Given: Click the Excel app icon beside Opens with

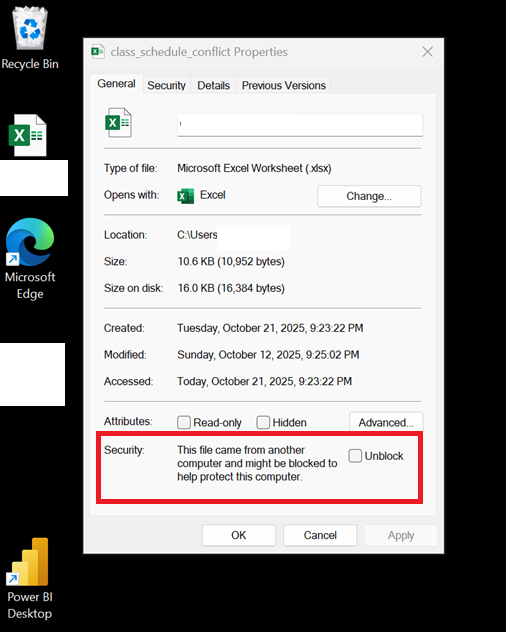Looking at the screenshot, I should (185, 196).
